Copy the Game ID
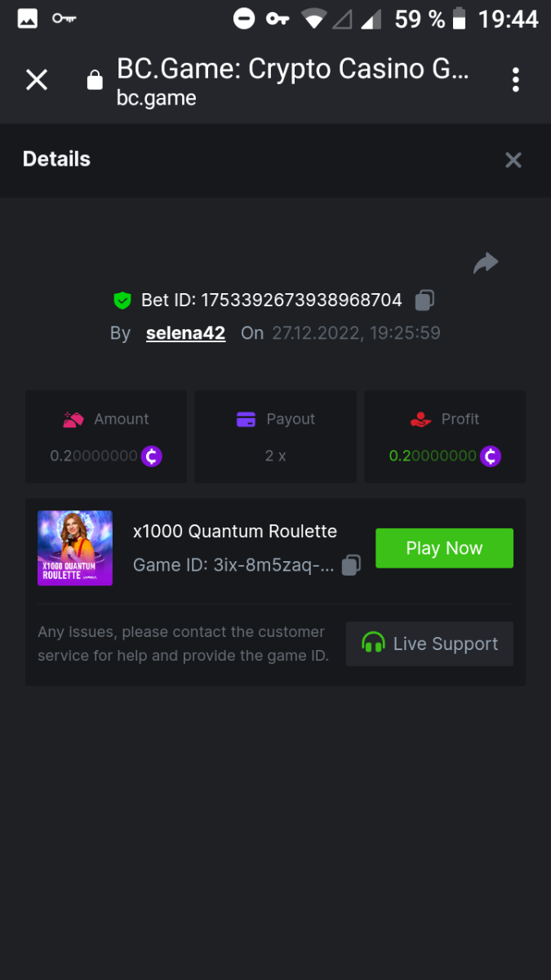The width and height of the screenshot is (551, 980). 351,565
